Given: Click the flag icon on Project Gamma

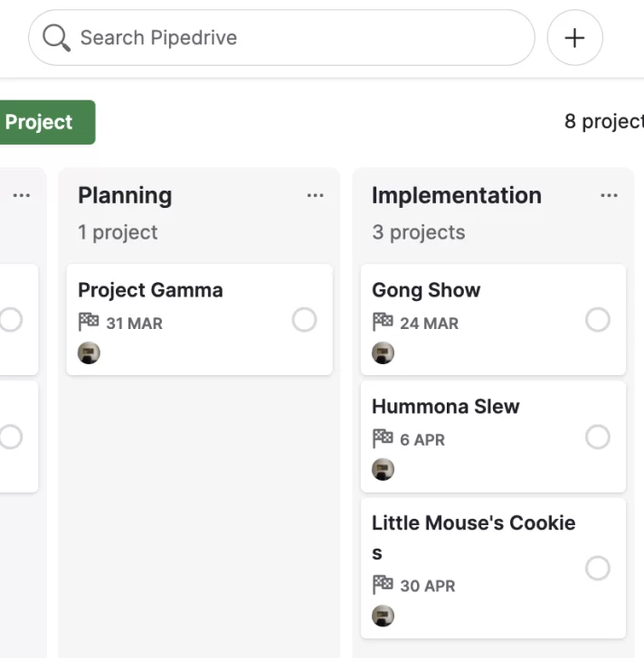Looking at the screenshot, I should point(89,323).
